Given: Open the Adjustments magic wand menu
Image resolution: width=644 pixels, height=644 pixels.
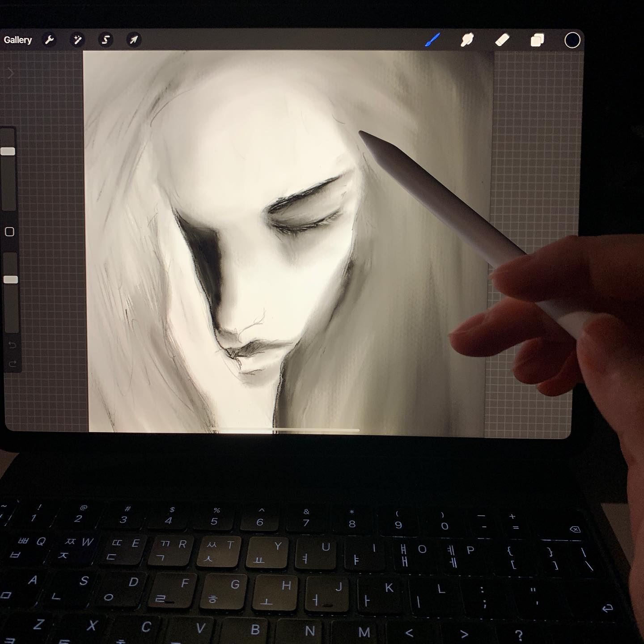Looking at the screenshot, I should [77, 40].
